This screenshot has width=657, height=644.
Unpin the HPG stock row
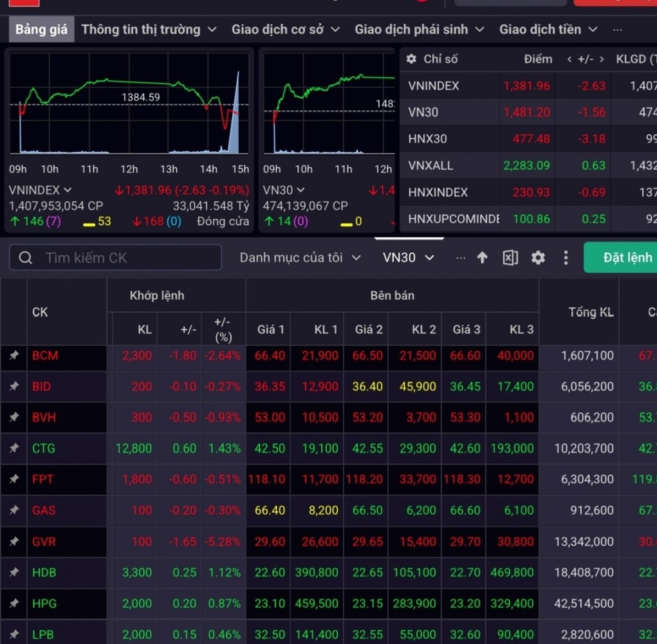pyautogui.click(x=14, y=603)
